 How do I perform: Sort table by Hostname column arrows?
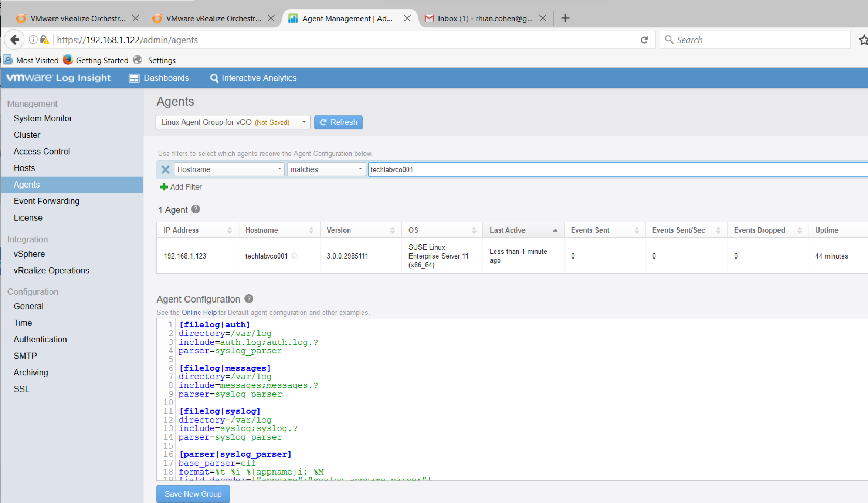(x=311, y=230)
